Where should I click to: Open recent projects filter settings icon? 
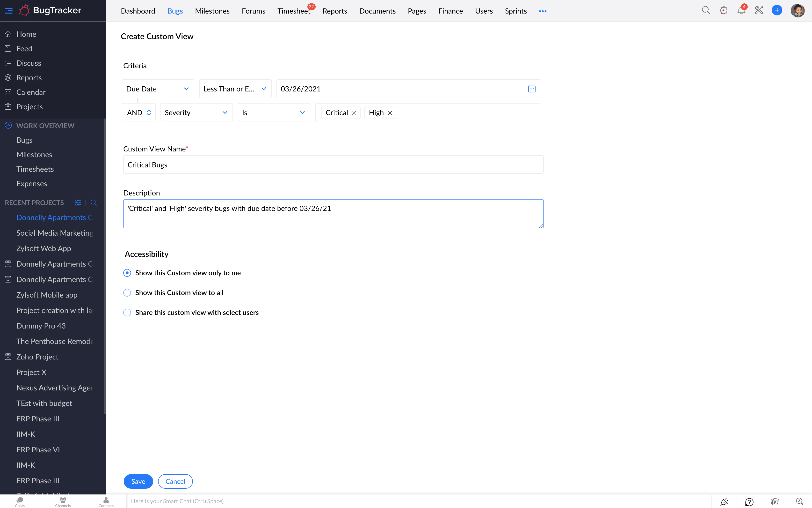[78, 203]
